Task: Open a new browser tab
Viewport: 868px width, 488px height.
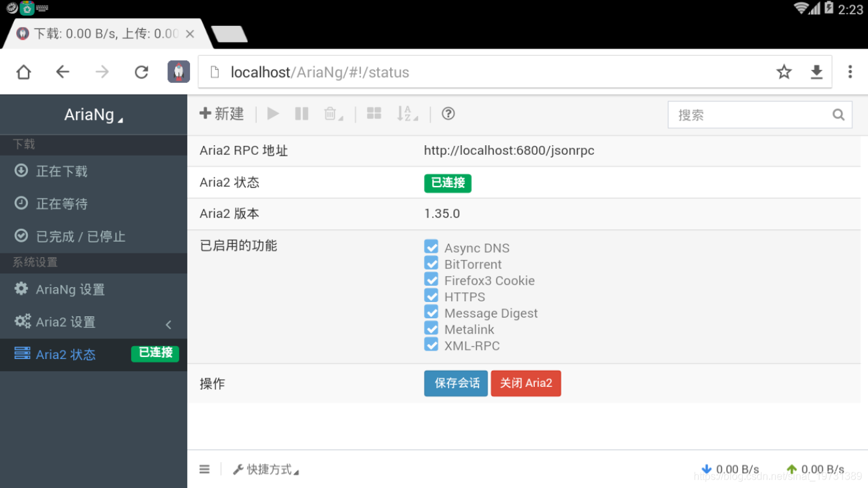Action: click(229, 34)
